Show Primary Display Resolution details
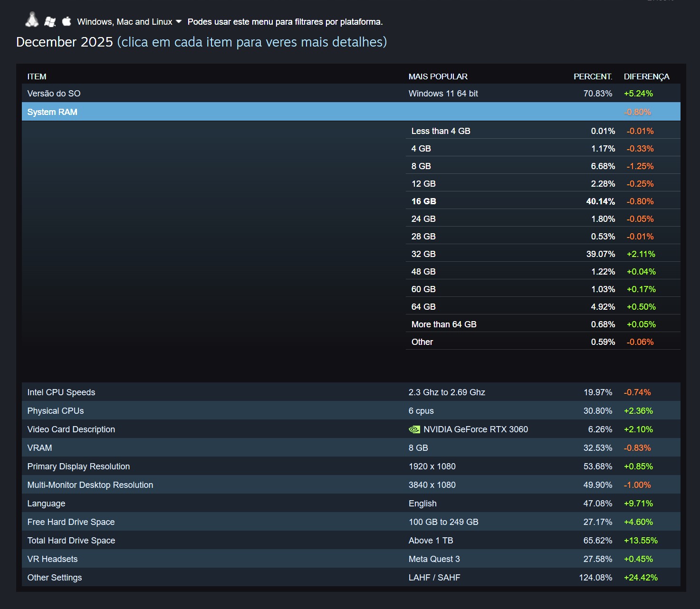The height and width of the screenshot is (609, 700). coord(78,466)
